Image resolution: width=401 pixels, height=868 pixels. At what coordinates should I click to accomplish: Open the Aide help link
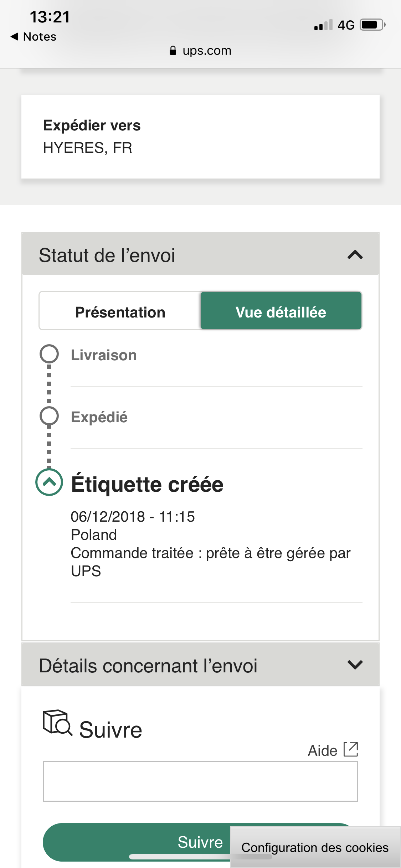323,750
